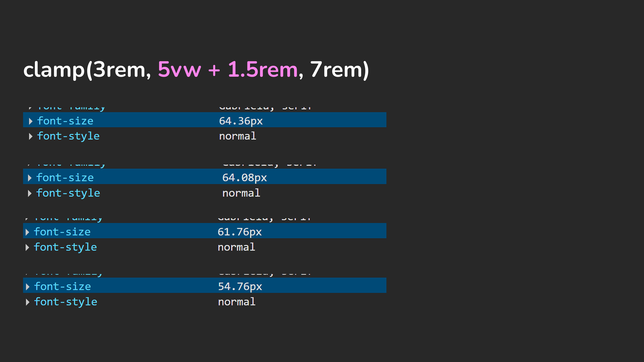Click the "clamp(3rem," heading text
The height and width of the screenshot is (362, 644).
click(87, 70)
